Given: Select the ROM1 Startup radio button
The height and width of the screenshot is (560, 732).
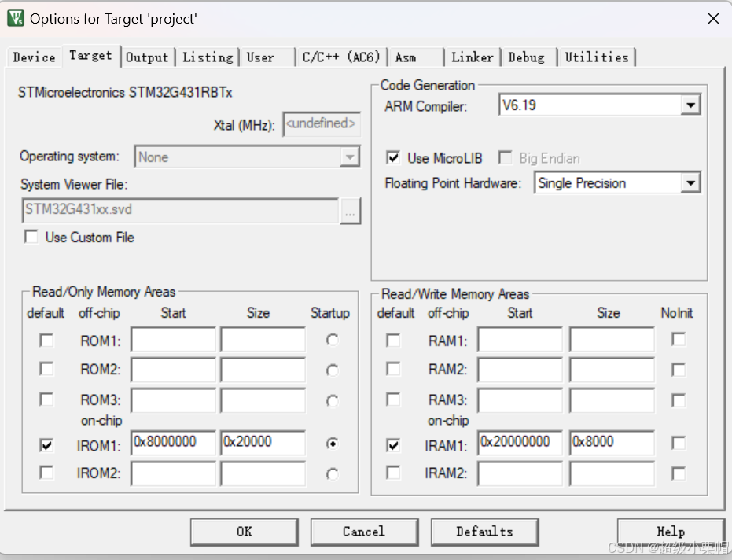Looking at the screenshot, I should [x=332, y=340].
